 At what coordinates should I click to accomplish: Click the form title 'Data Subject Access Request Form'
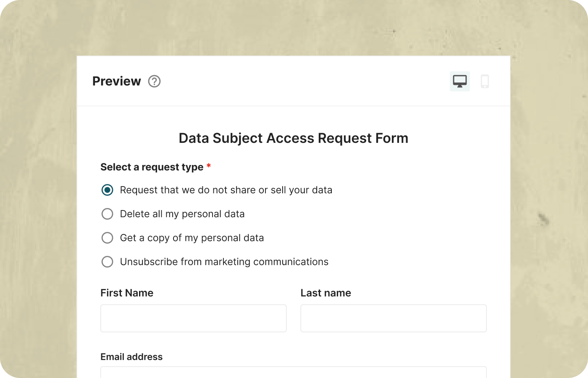click(293, 138)
